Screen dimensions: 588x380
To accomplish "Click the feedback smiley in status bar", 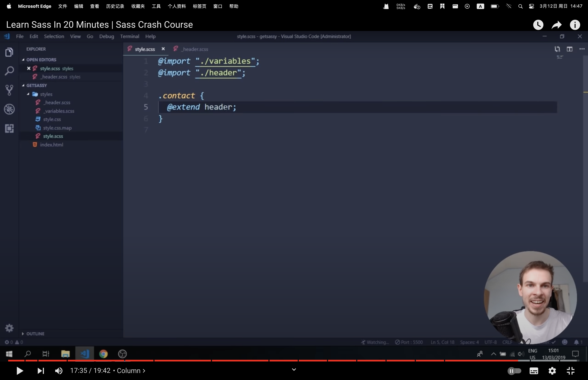I will [565, 342].
